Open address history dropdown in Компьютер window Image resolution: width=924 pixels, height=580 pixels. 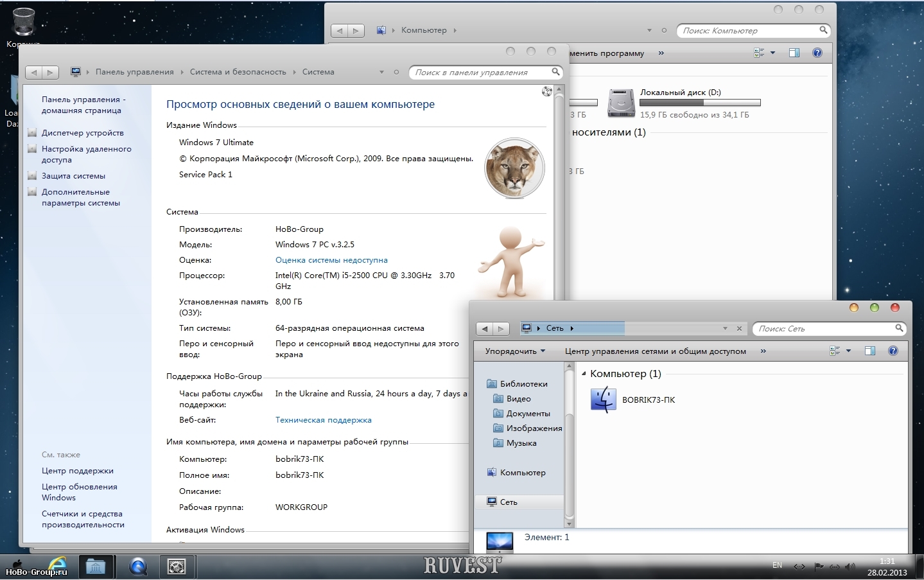(649, 30)
